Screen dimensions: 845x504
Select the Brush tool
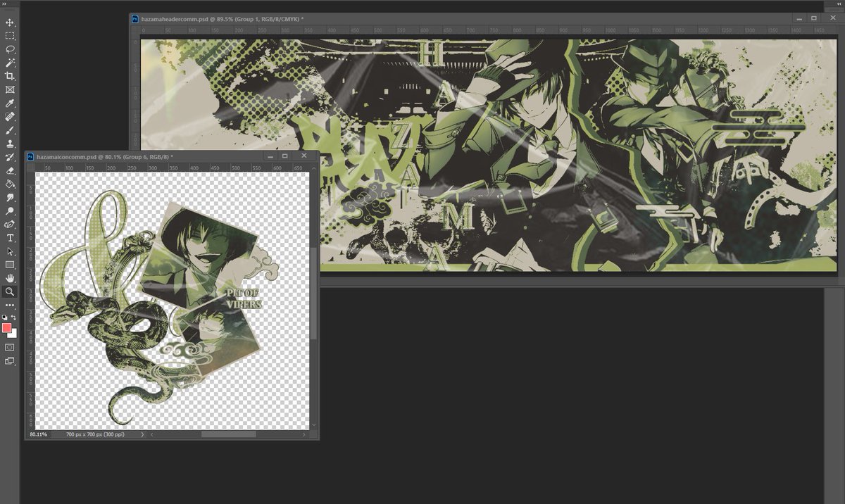point(10,130)
